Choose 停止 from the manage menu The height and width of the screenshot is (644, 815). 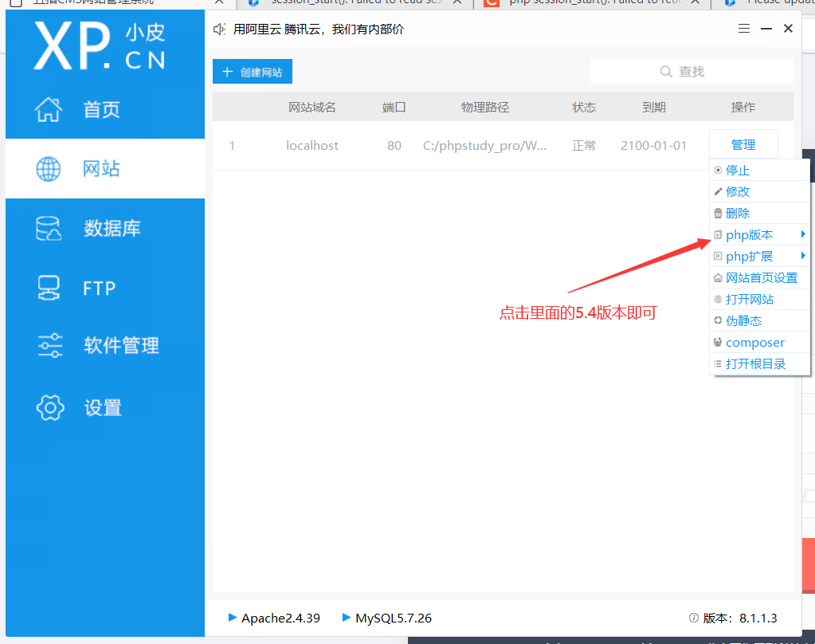pyautogui.click(x=759, y=170)
